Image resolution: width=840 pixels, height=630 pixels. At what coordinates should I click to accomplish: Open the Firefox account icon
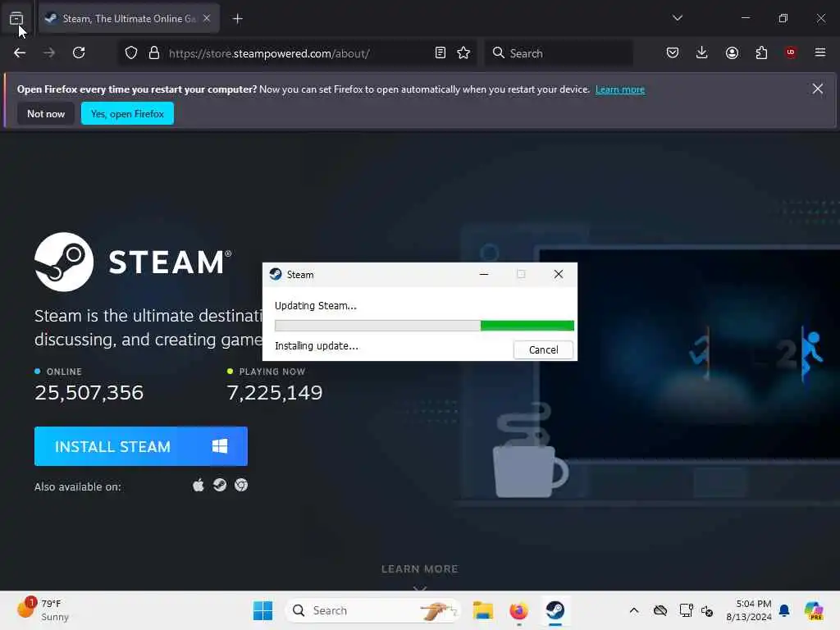click(x=732, y=53)
